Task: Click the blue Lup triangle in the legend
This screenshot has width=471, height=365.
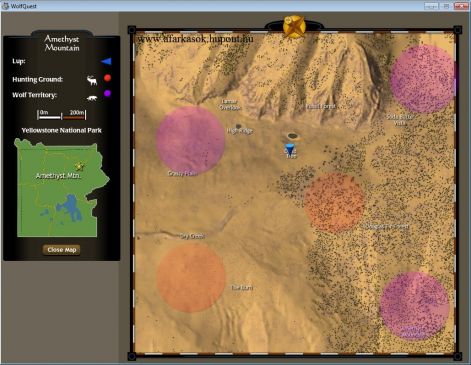Action: pos(106,61)
